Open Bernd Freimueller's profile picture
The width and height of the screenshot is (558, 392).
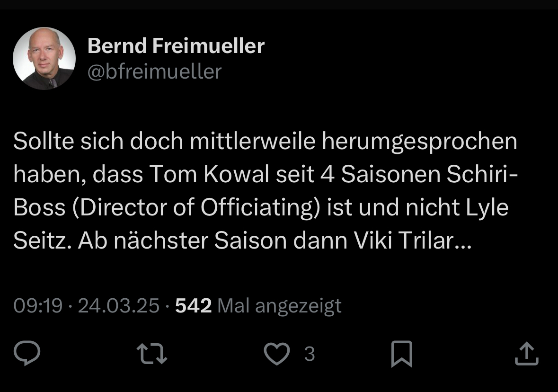44,58
